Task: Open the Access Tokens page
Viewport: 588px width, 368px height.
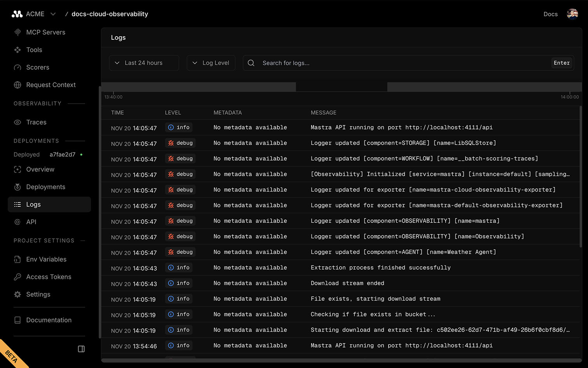Action: [48, 276]
